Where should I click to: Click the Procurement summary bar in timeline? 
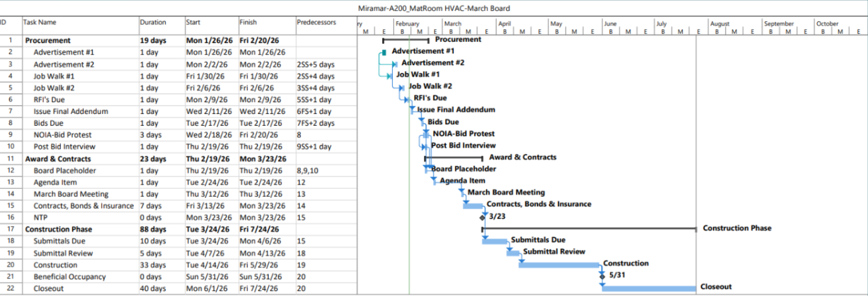[x=405, y=41]
